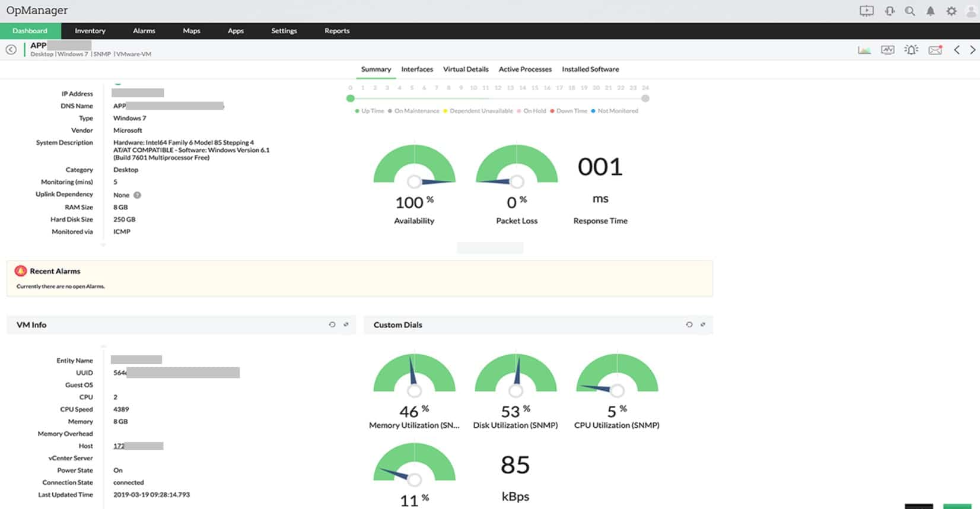Open the Reports menu
The image size is (980, 509).
[x=337, y=31]
